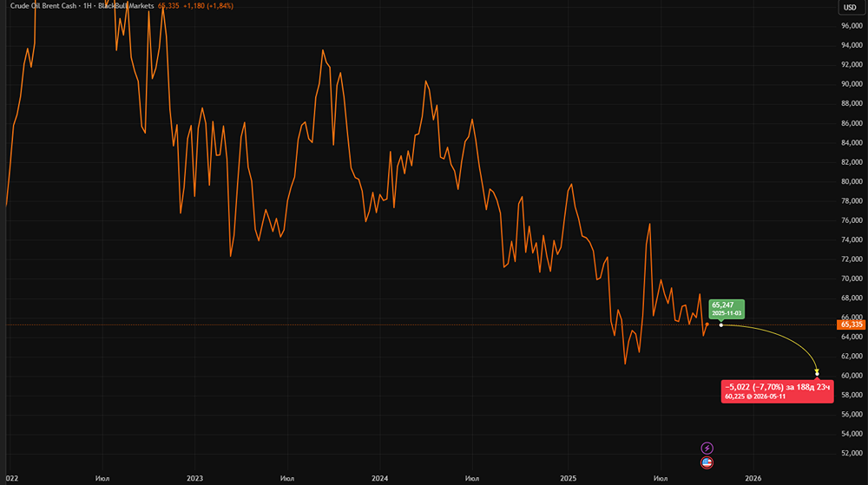868x485 pixels.
Task: Click the 62,000 price axis label
Action: click(852, 356)
